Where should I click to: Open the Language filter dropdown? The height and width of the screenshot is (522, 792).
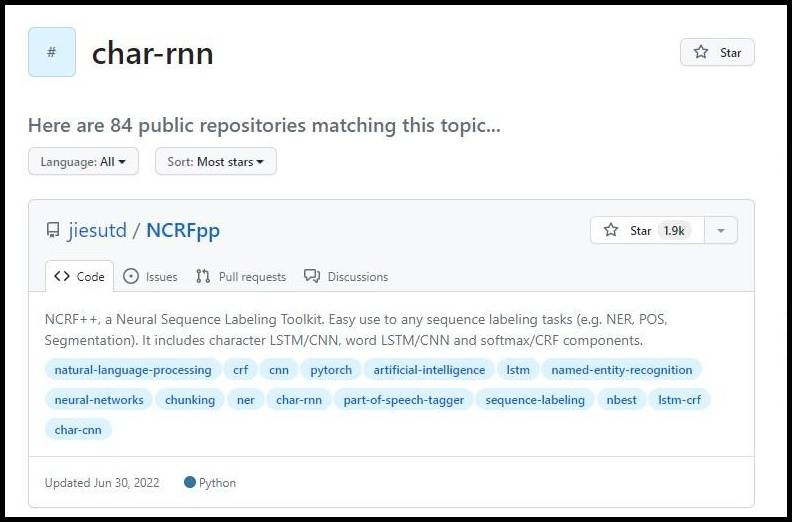tap(83, 162)
